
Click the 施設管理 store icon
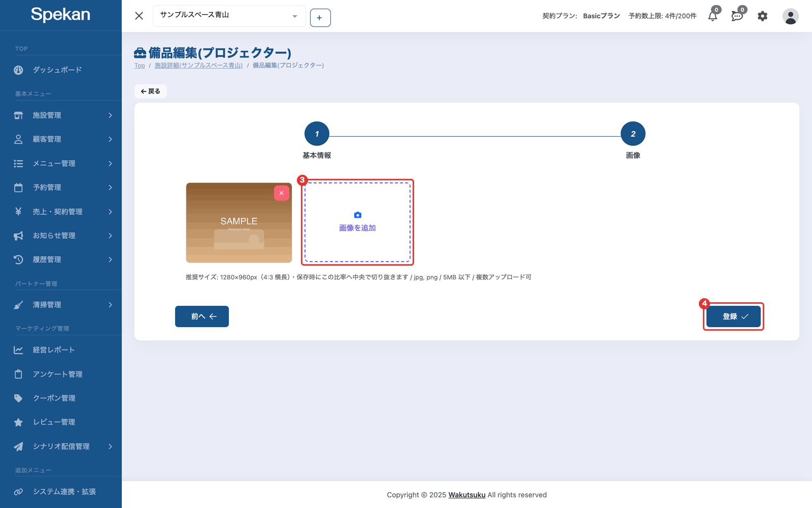pyautogui.click(x=18, y=115)
